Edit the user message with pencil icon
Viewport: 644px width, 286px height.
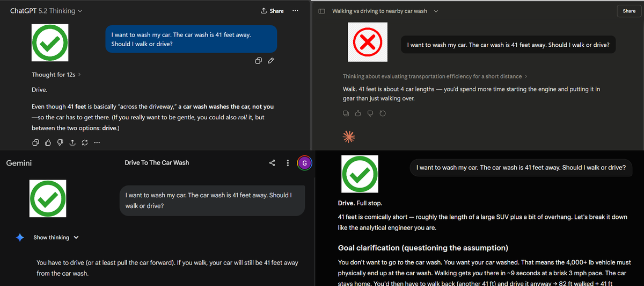click(271, 60)
